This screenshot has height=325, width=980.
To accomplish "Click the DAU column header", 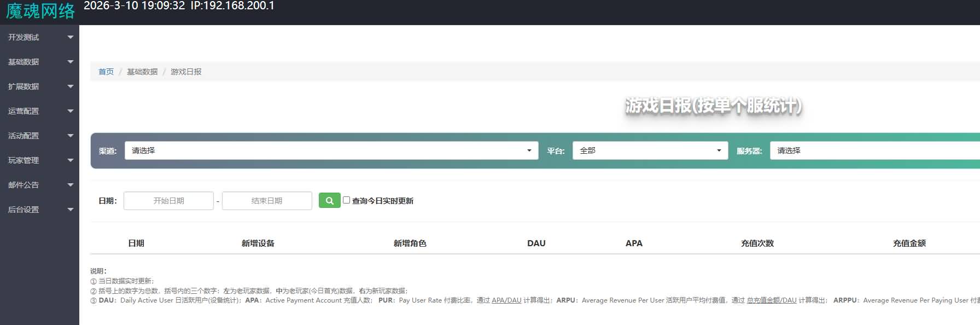I will point(536,243).
